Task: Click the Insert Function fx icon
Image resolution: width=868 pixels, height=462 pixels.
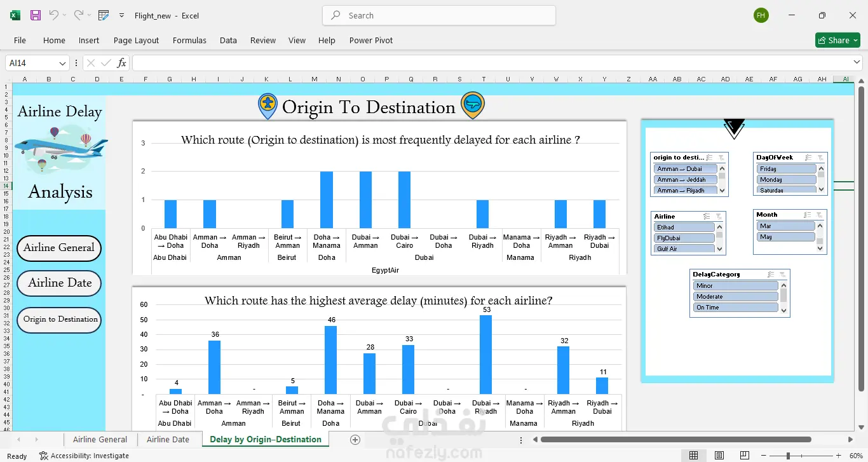Action: click(121, 63)
